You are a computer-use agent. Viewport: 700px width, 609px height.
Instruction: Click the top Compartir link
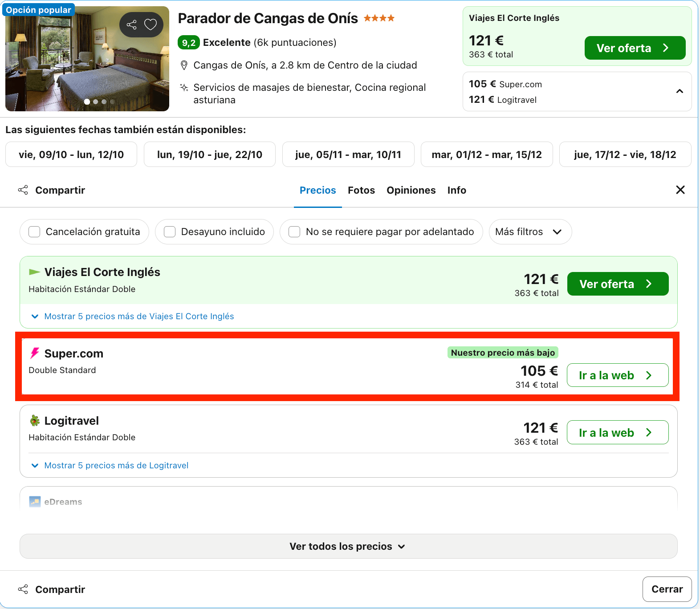pos(60,191)
